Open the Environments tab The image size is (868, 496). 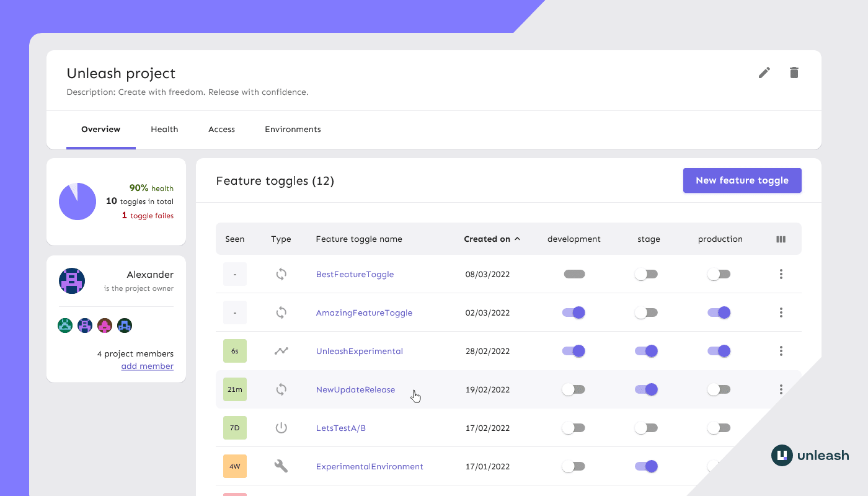tap(293, 129)
